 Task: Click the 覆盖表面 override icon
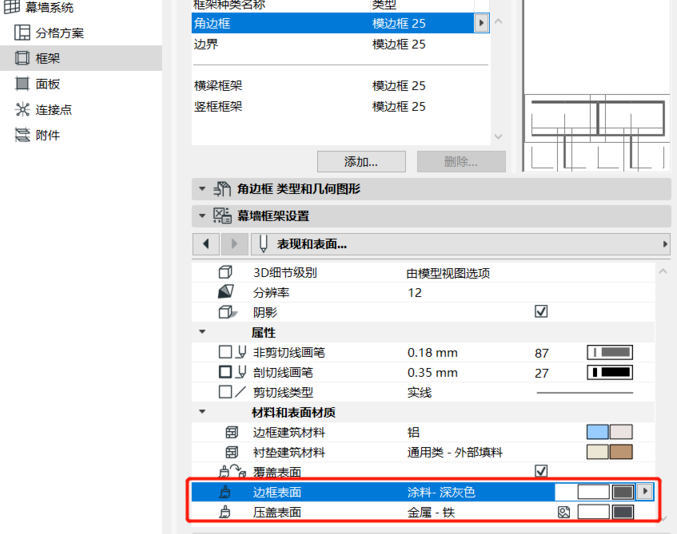pyautogui.click(x=232, y=471)
